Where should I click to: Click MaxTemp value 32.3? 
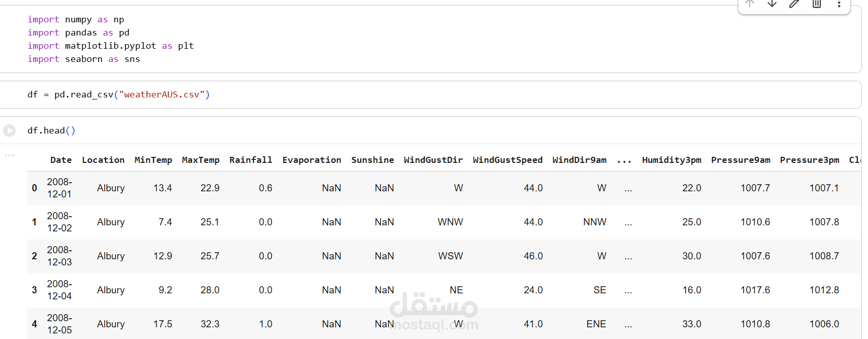coord(210,324)
